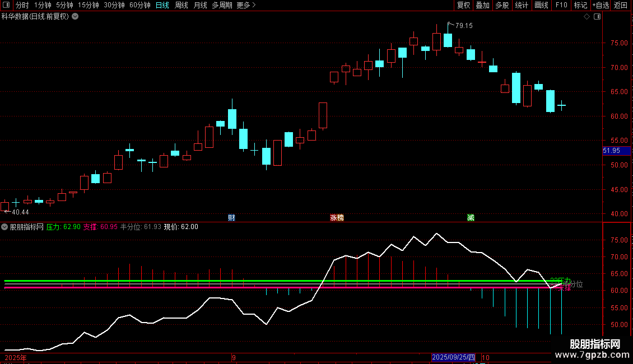The height and width of the screenshot is (364, 633).
Task: Click the 51.95 price axis cursor label
Action: 616,151
